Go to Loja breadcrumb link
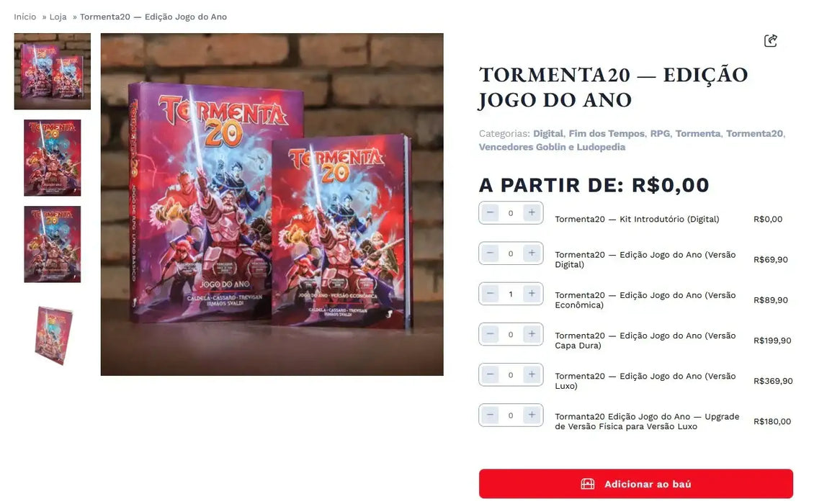 pos(58,17)
